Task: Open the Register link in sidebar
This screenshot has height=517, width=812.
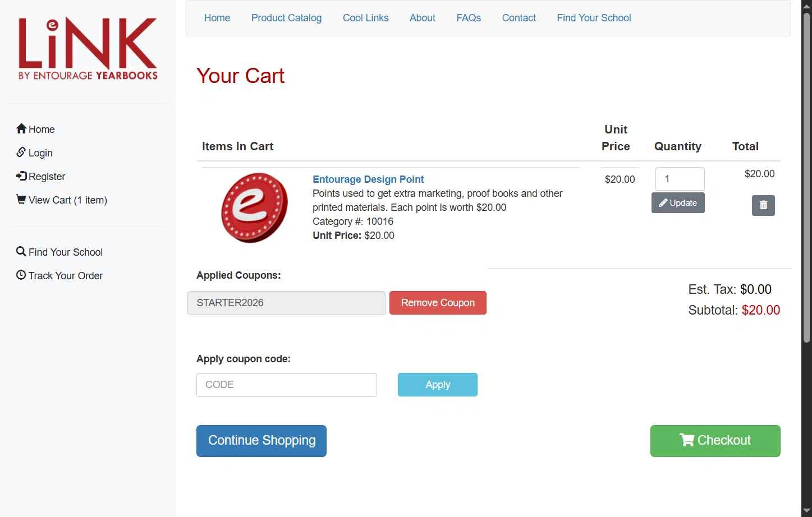Action: pyautogui.click(x=47, y=177)
